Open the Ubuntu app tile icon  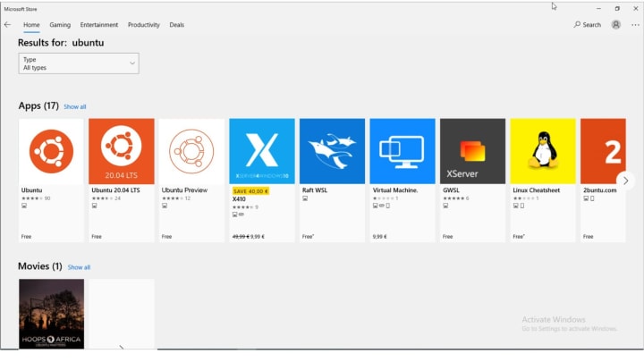click(51, 151)
